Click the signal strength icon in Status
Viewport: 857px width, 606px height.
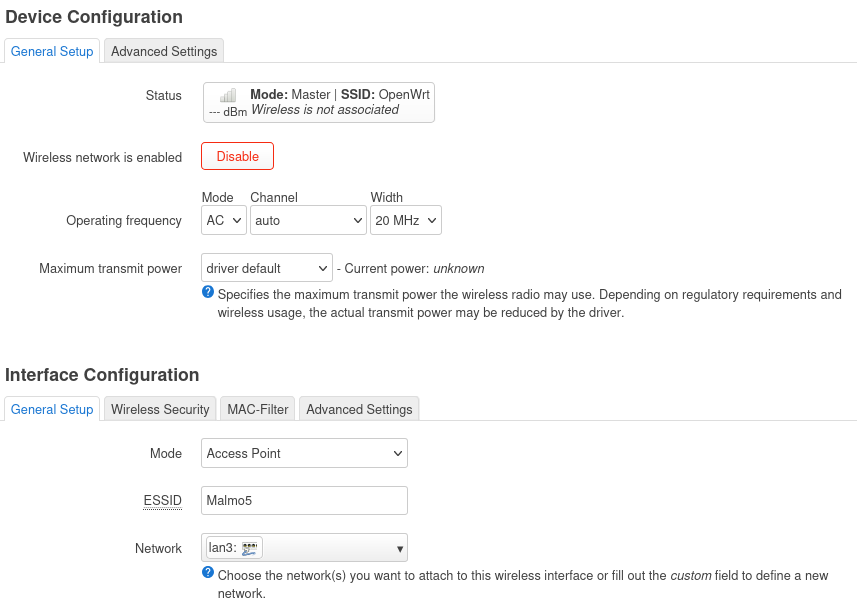point(228,95)
